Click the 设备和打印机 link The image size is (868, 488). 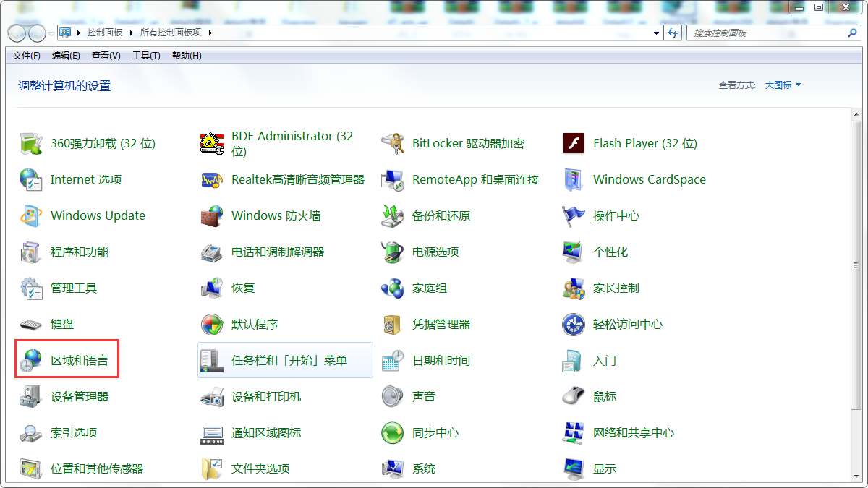[266, 396]
